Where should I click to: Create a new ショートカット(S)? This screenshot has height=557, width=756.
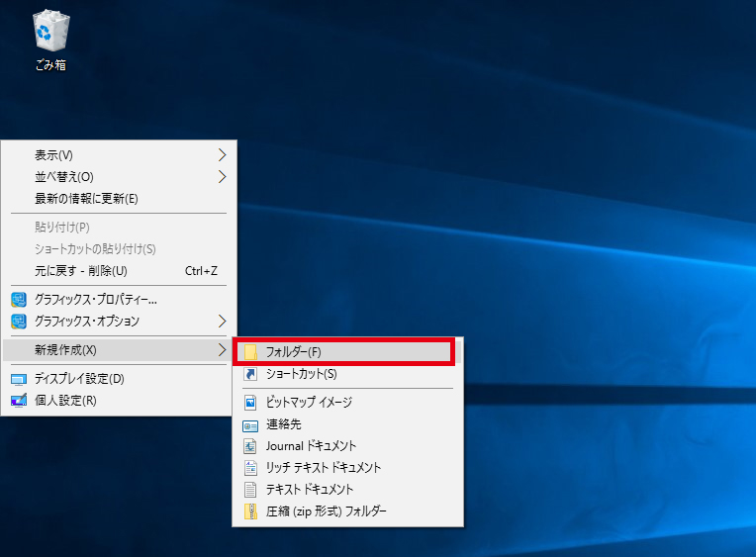[347, 374]
